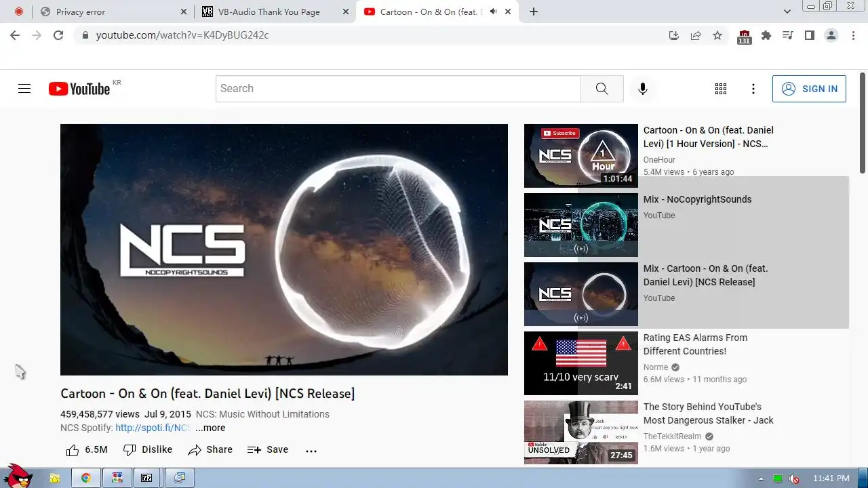Viewport: 868px width, 488px height.
Task: Open Story Behind YouTube's Most Dangerous Stalker title
Action: pos(709,413)
